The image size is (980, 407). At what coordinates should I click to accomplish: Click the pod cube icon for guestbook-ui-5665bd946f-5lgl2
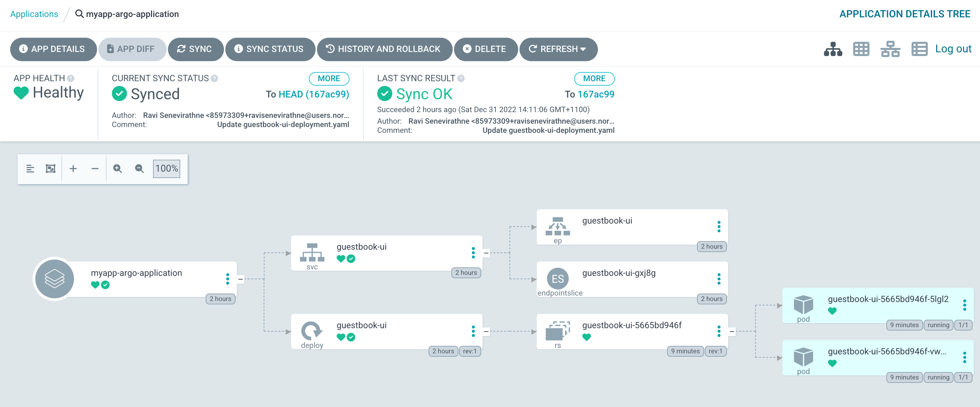804,305
